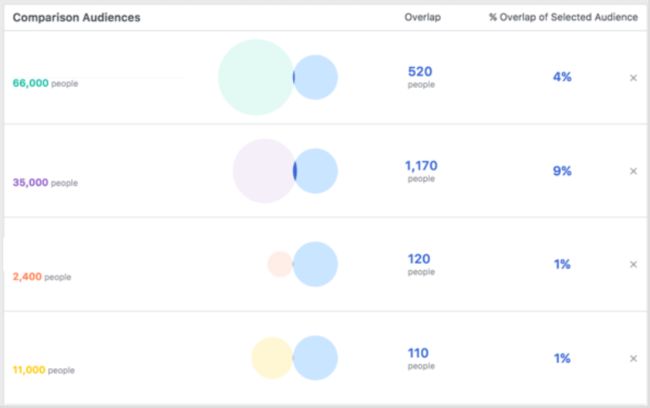Select the 2,400 people audience label
This screenshot has height=408, width=650.
42,277
